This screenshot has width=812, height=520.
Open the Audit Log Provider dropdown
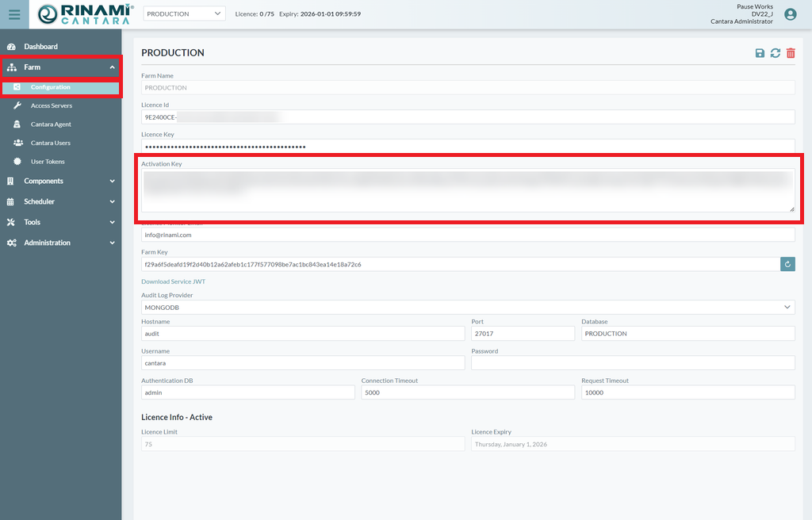click(x=468, y=307)
